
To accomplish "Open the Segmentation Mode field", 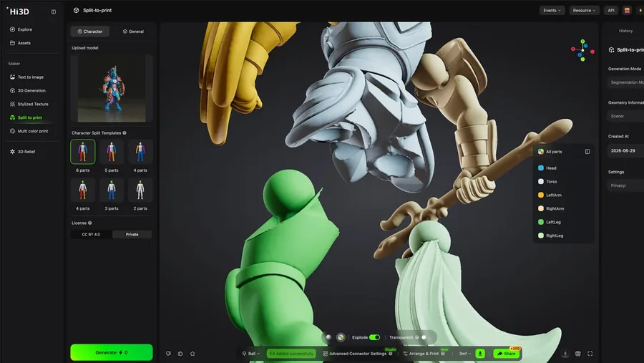I will click(x=625, y=82).
